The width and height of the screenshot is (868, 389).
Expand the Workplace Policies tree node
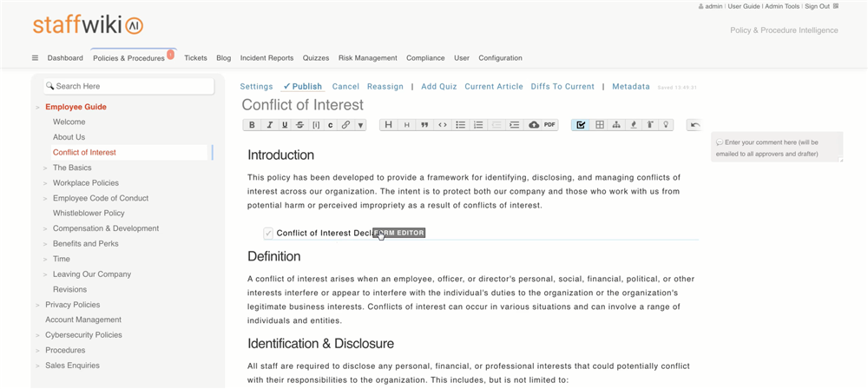[x=45, y=183]
